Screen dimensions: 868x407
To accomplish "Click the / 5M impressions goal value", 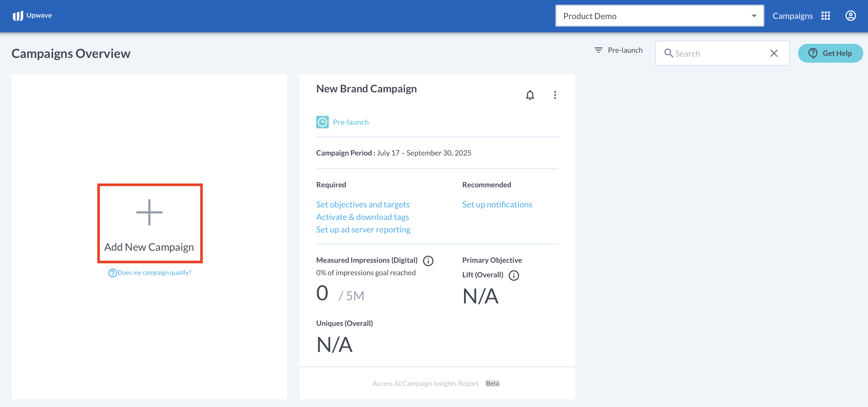I will [351, 296].
